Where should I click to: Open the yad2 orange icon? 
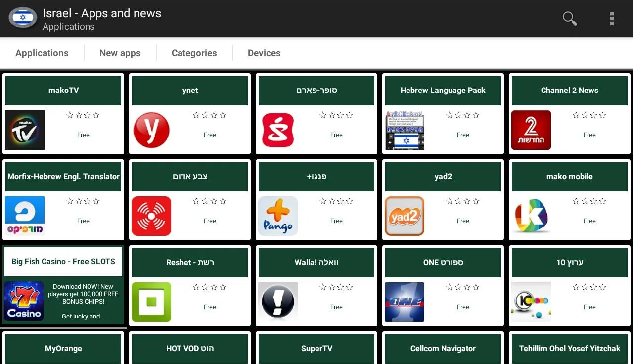coord(405,216)
